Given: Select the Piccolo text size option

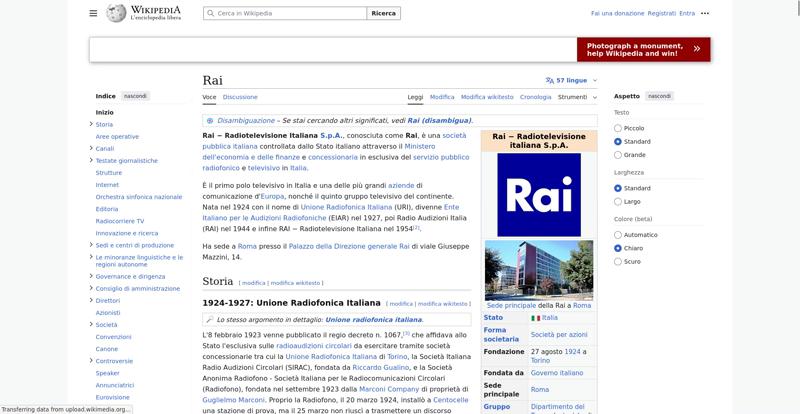Looking at the screenshot, I should pos(618,128).
